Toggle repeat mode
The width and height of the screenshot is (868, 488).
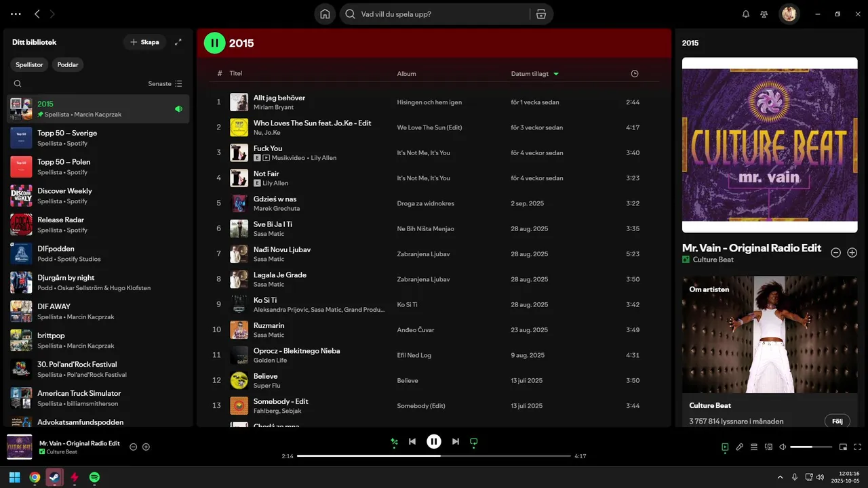click(474, 442)
